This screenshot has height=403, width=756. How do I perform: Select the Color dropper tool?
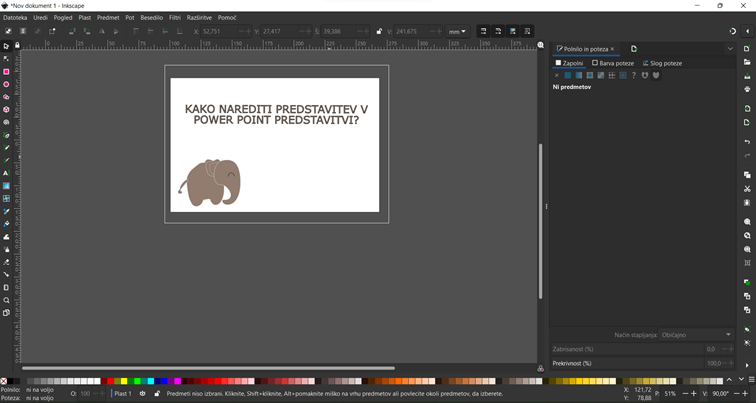point(6,211)
